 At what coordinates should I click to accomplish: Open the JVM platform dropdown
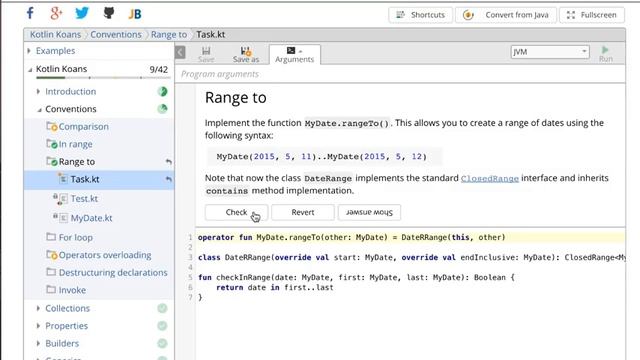click(x=550, y=52)
